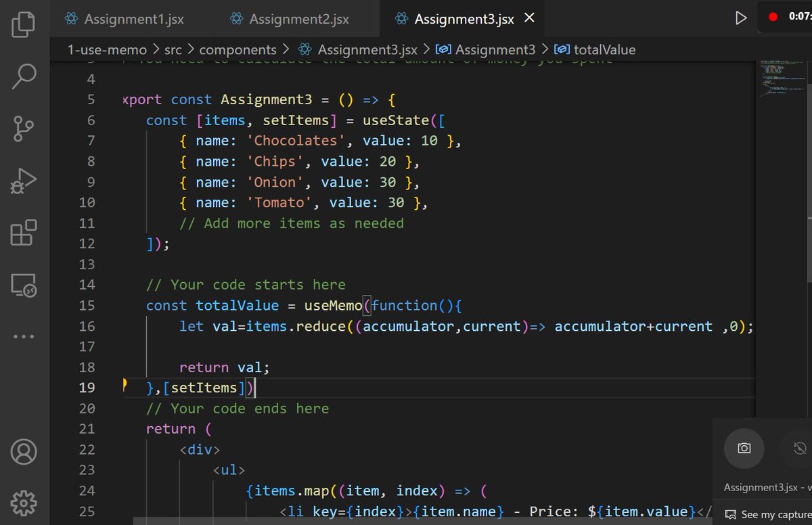Click the code minimap preview
This screenshot has width=812, height=525.
pos(782,80)
